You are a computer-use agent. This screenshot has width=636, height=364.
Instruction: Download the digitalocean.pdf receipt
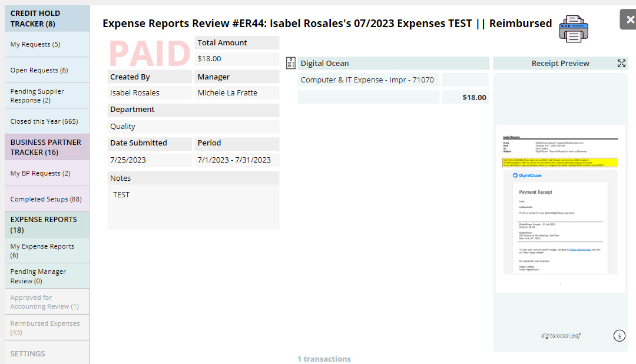pos(619,336)
